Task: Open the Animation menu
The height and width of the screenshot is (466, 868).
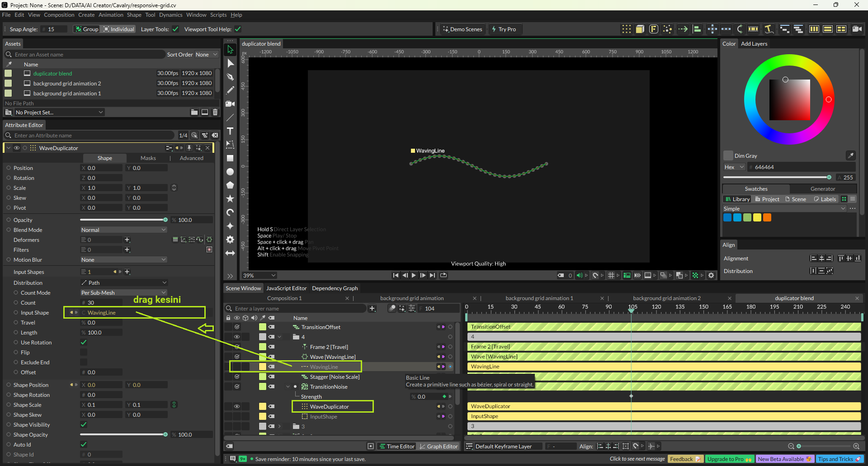Action: coord(111,15)
